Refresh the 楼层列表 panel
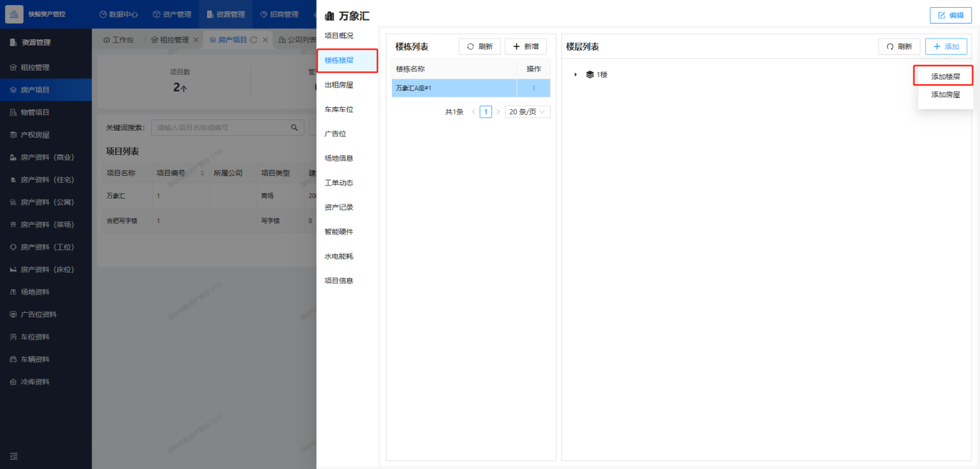The height and width of the screenshot is (469, 980). click(899, 46)
